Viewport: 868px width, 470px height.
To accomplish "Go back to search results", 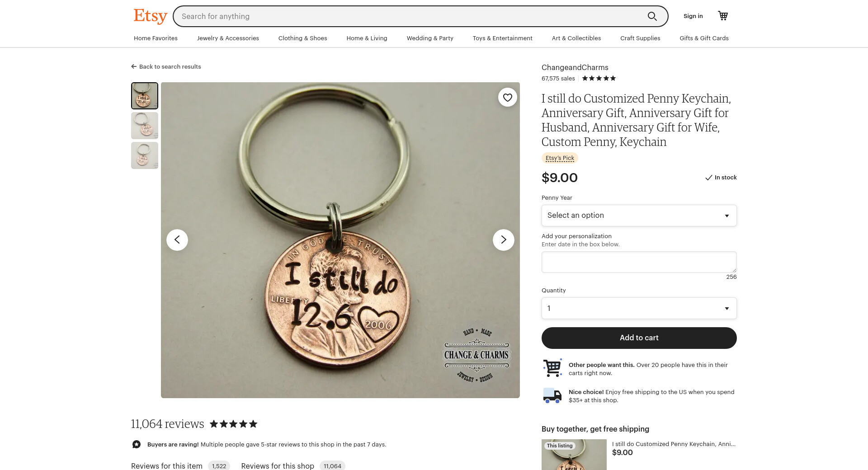I will [x=166, y=66].
